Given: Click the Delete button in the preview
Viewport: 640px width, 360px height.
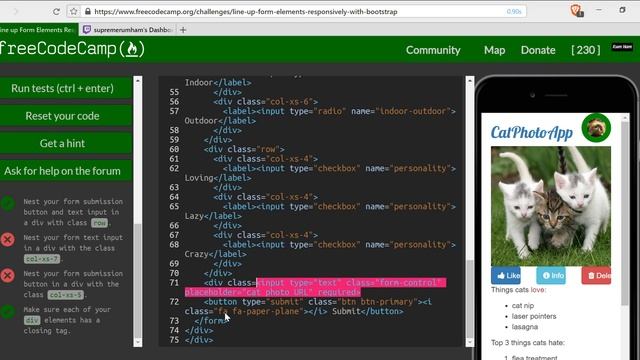Looking at the screenshot, I should click(596, 276).
